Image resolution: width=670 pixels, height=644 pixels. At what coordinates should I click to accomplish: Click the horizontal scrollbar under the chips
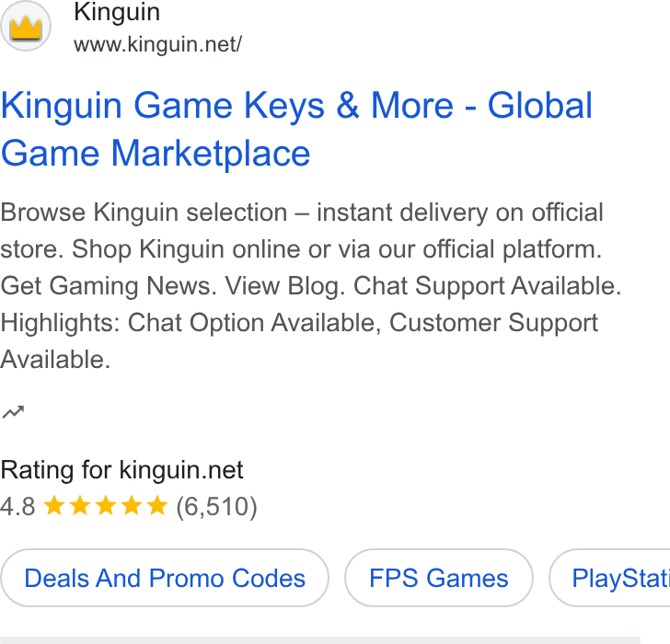[320, 640]
